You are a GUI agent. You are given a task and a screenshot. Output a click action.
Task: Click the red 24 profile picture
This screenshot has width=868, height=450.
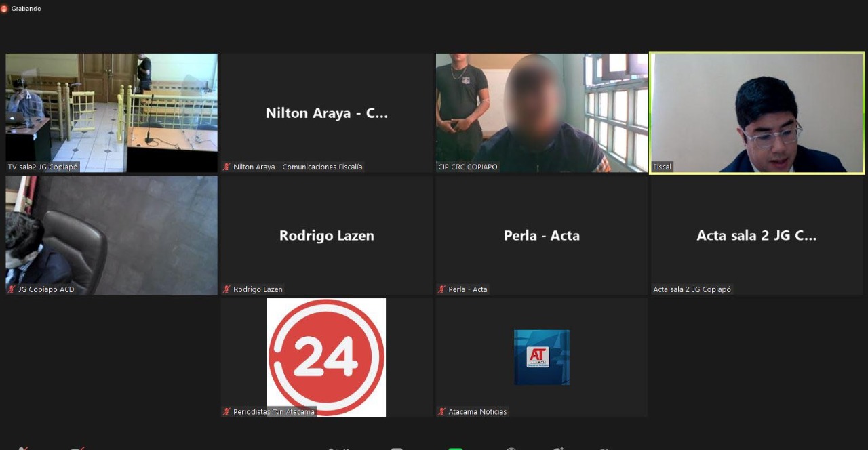pyautogui.click(x=326, y=356)
